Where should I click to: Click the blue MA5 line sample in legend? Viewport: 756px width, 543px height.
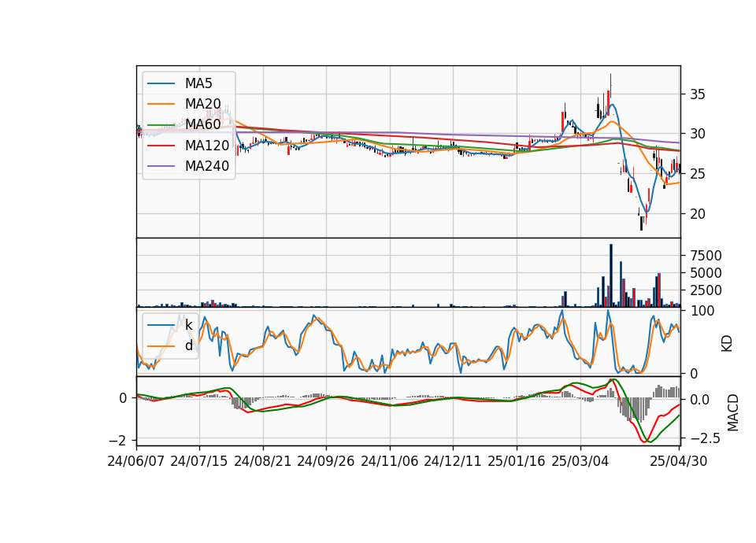[161, 84]
